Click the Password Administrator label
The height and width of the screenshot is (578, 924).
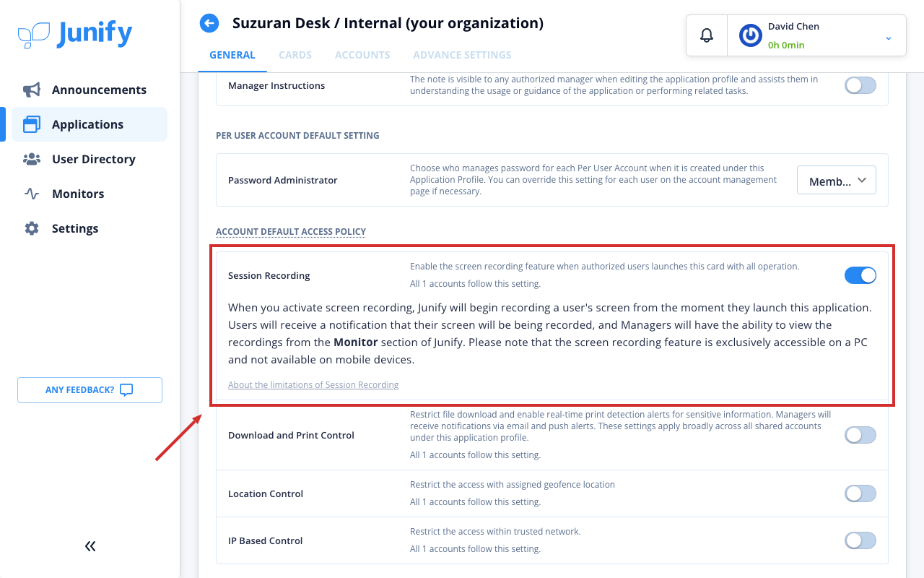(x=283, y=180)
